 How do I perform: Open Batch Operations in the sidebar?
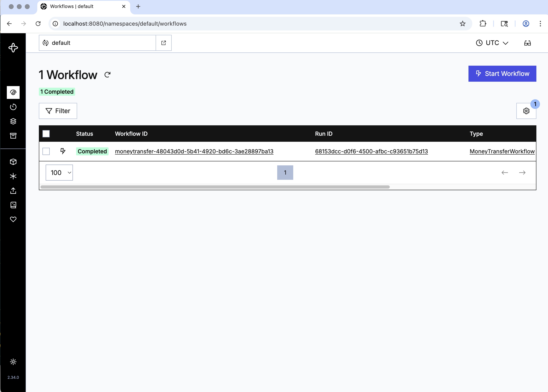[x=13, y=121]
